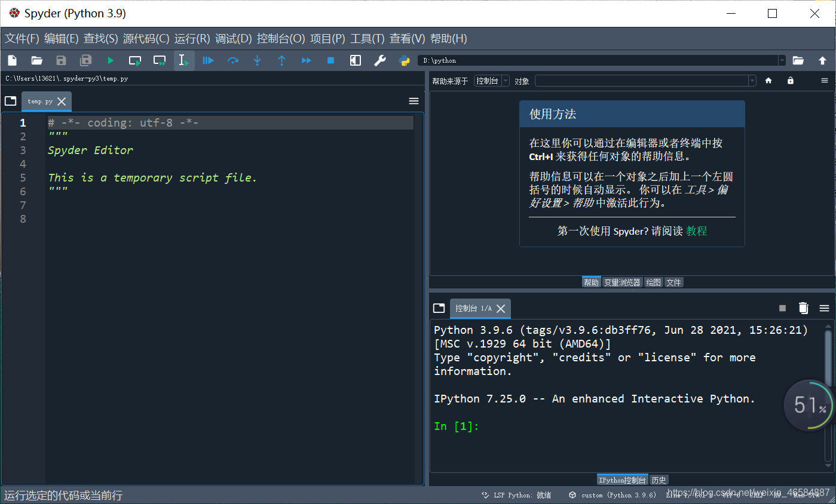836x504 pixels.
Task: Open the 文件(F) menu
Action: pyautogui.click(x=22, y=39)
